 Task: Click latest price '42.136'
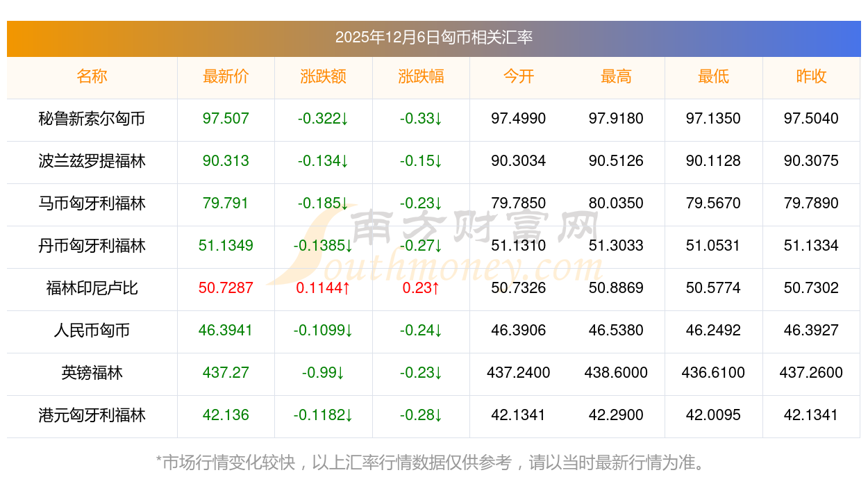click(226, 415)
